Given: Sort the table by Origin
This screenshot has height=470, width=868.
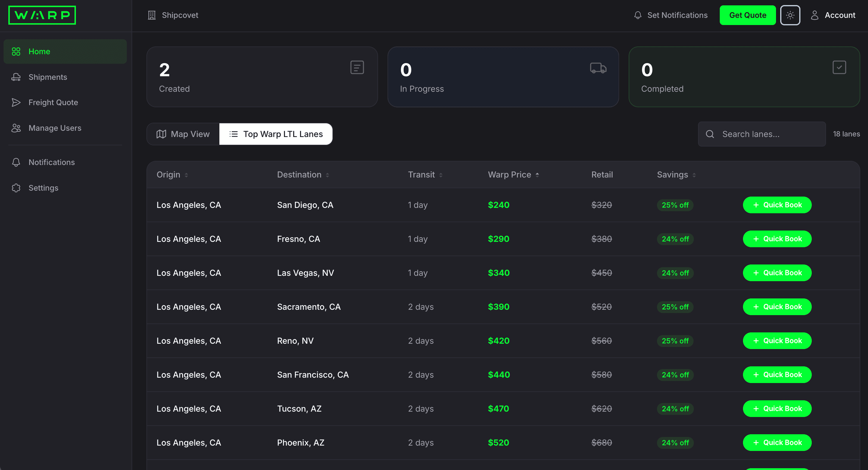Looking at the screenshot, I should tap(172, 174).
